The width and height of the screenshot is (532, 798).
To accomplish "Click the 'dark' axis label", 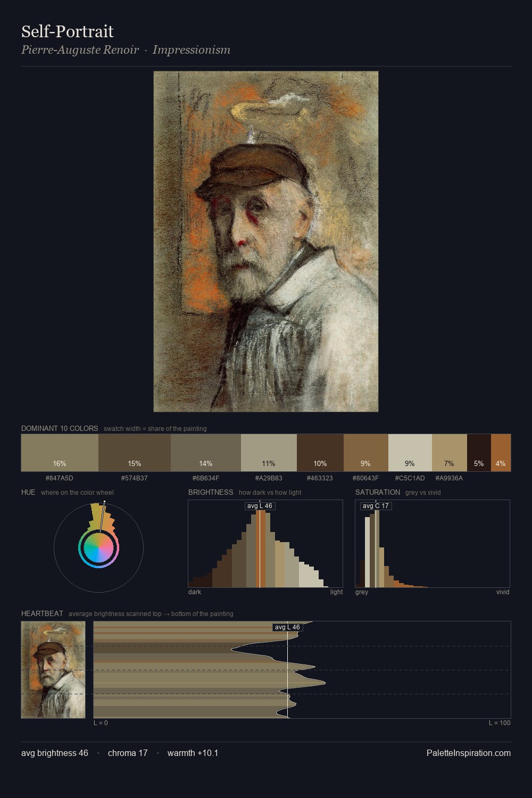I will pyautogui.click(x=195, y=592).
